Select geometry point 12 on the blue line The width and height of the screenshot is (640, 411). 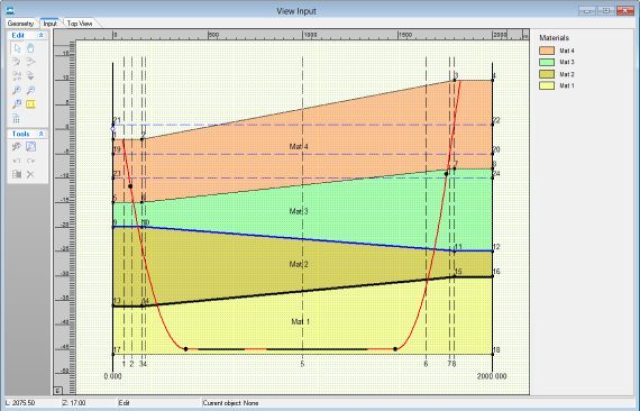(x=493, y=251)
